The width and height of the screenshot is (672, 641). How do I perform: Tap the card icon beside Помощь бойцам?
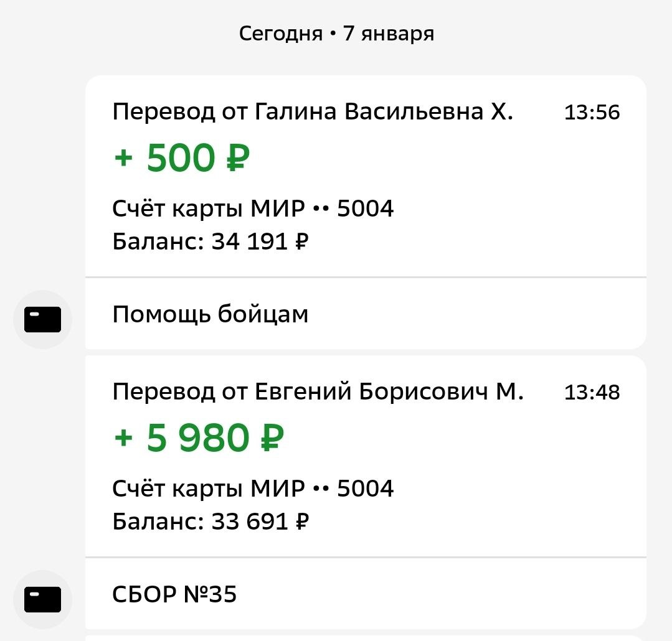(x=42, y=320)
